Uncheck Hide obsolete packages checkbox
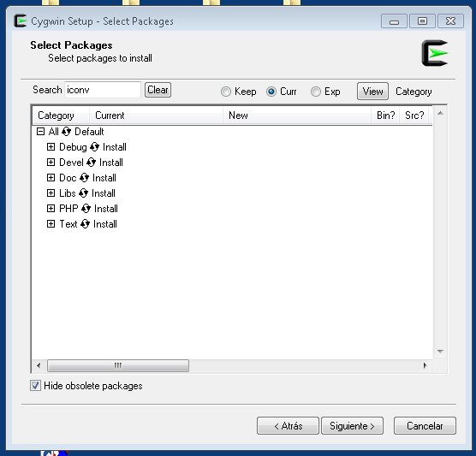476x456 pixels. tap(35, 386)
